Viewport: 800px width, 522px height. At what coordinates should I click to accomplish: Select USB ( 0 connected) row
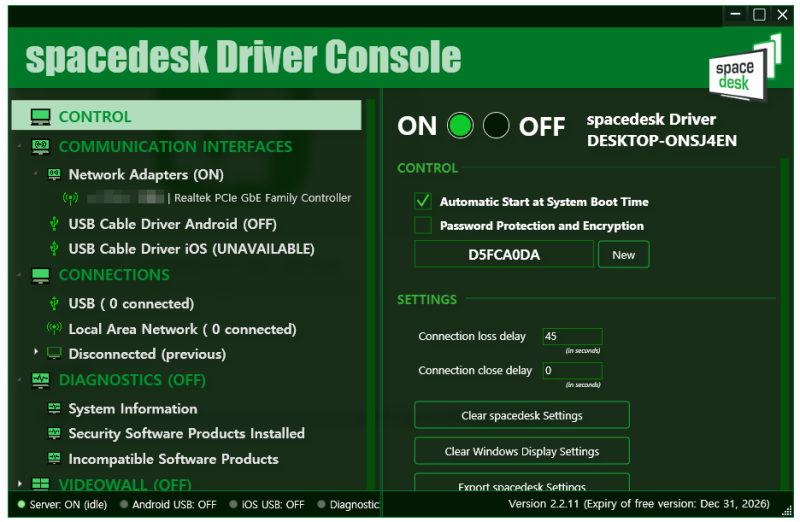(x=131, y=304)
